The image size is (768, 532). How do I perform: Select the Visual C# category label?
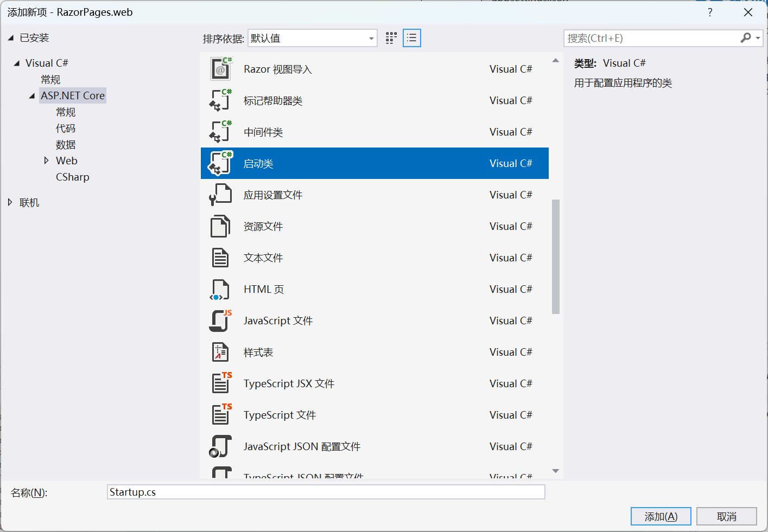point(47,63)
